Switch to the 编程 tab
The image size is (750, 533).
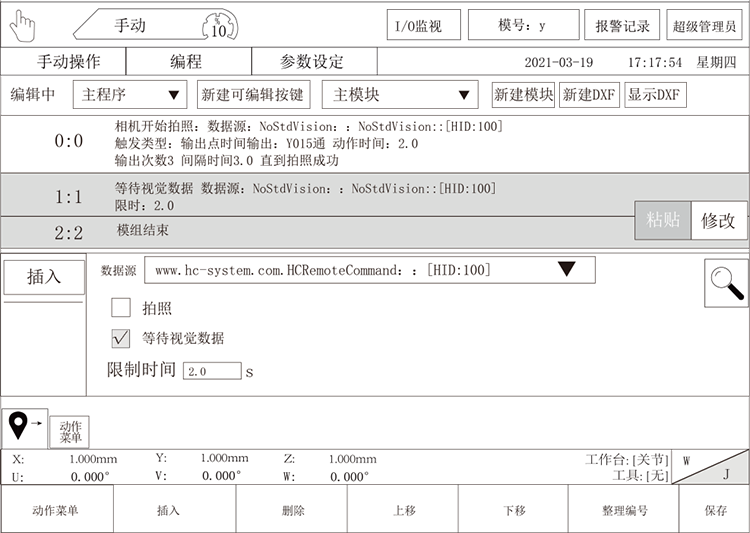point(185,61)
